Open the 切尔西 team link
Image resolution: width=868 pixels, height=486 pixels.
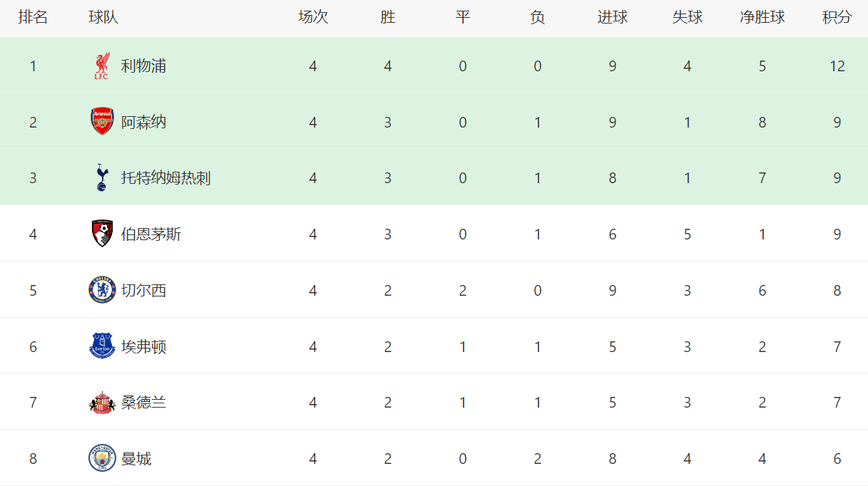coord(143,290)
